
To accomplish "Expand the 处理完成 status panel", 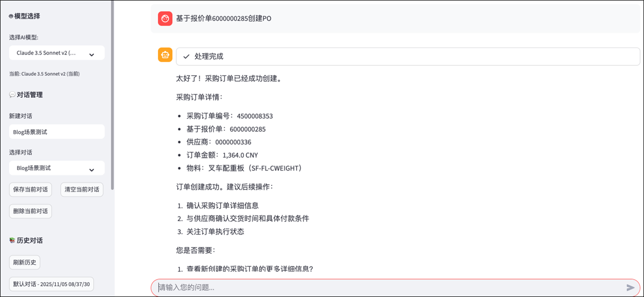I will point(408,57).
